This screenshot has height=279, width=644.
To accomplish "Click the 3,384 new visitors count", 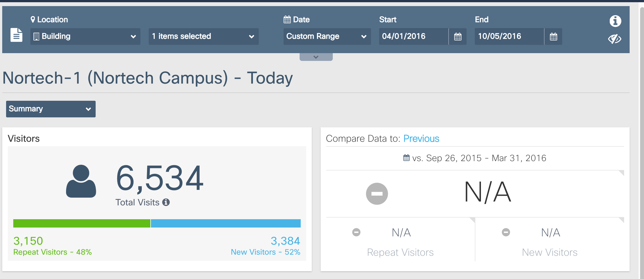I will tap(286, 241).
